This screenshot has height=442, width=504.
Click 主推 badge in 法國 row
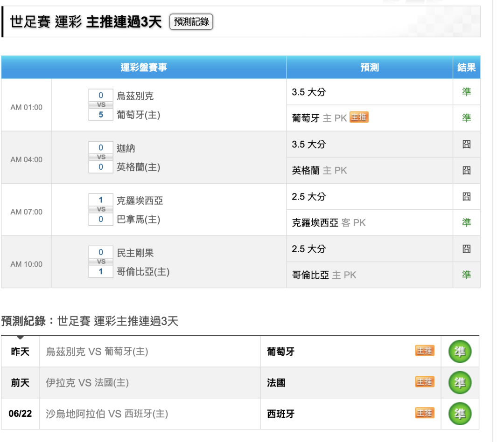425,381
